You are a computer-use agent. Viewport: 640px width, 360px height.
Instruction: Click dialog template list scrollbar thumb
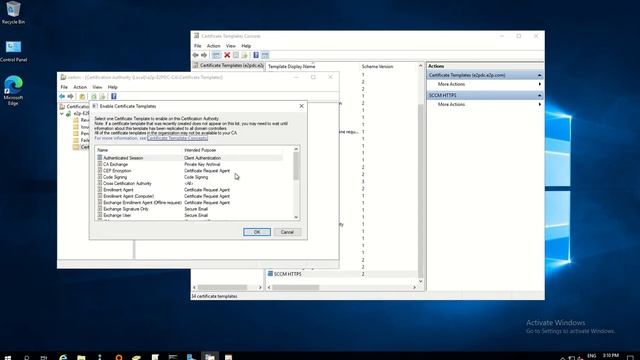[x=296, y=166]
